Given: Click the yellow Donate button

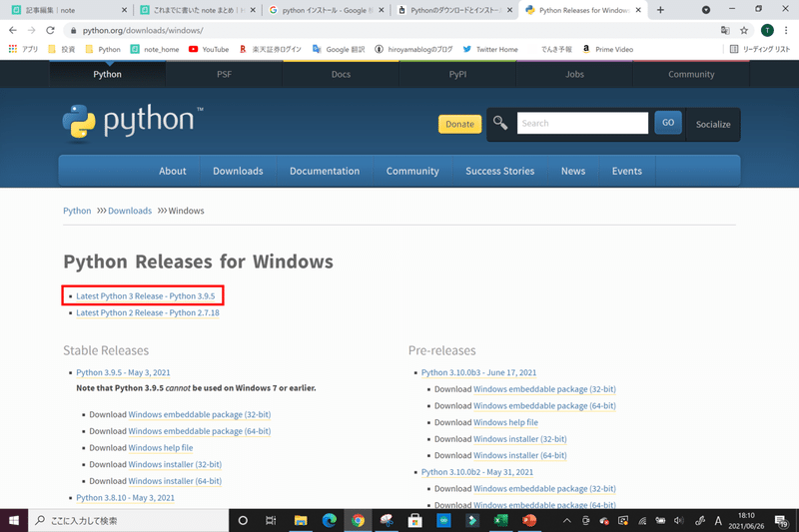Looking at the screenshot, I should click(459, 124).
